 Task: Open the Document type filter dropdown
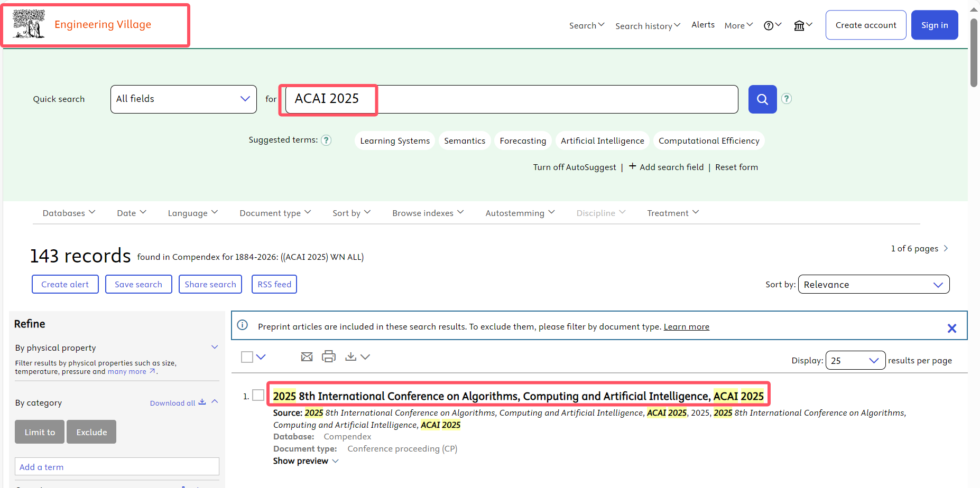pyautogui.click(x=275, y=213)
